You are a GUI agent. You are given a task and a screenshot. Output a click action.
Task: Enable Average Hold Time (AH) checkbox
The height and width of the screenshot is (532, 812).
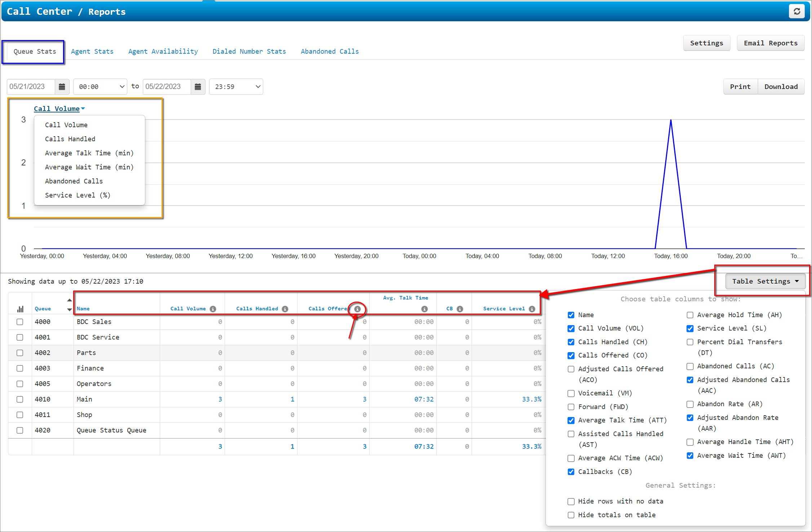[690, 315]
